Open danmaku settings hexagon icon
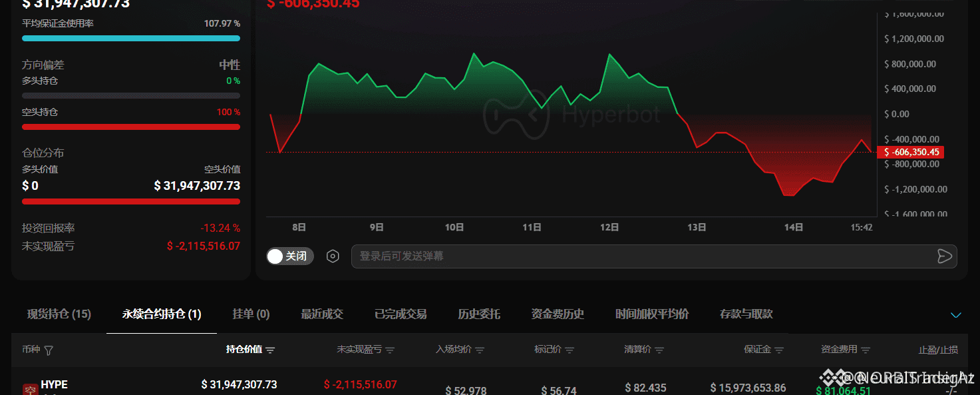Viewport: 980px width, 395px height. (333, 256)
